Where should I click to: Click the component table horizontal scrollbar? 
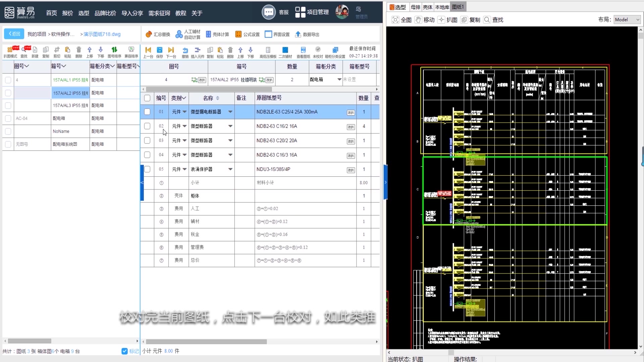coord(206,342)
